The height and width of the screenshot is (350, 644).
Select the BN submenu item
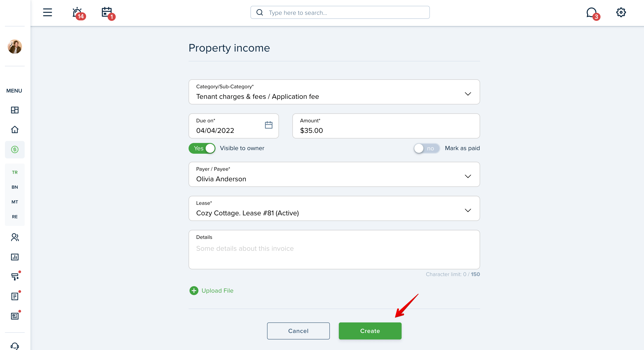[x=15, y=187]
